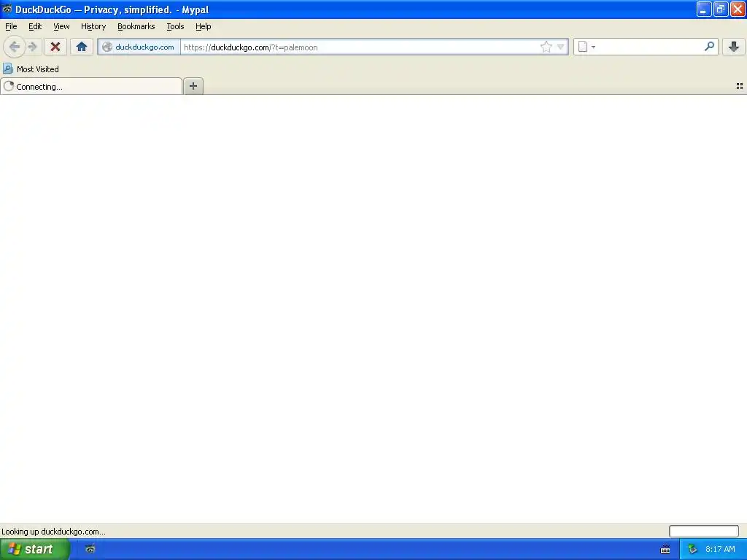
Task: Show the all tabs list icon
Action: coord(740,86)
